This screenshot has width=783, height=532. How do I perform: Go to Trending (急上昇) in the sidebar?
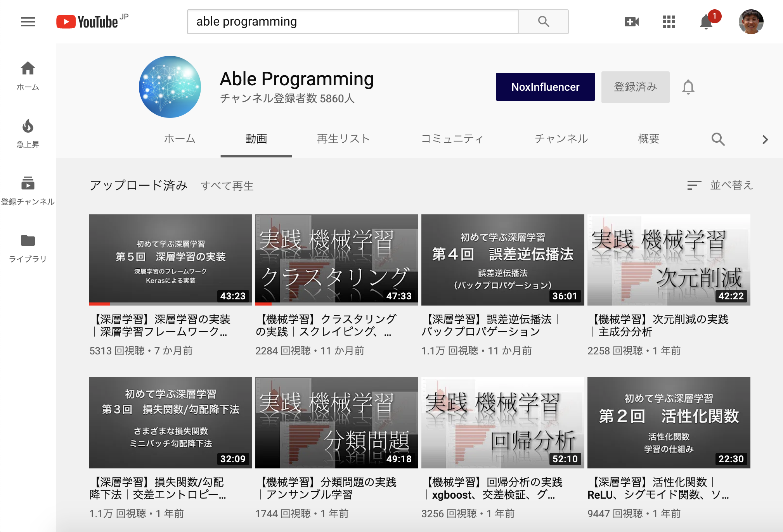point(28,133)
